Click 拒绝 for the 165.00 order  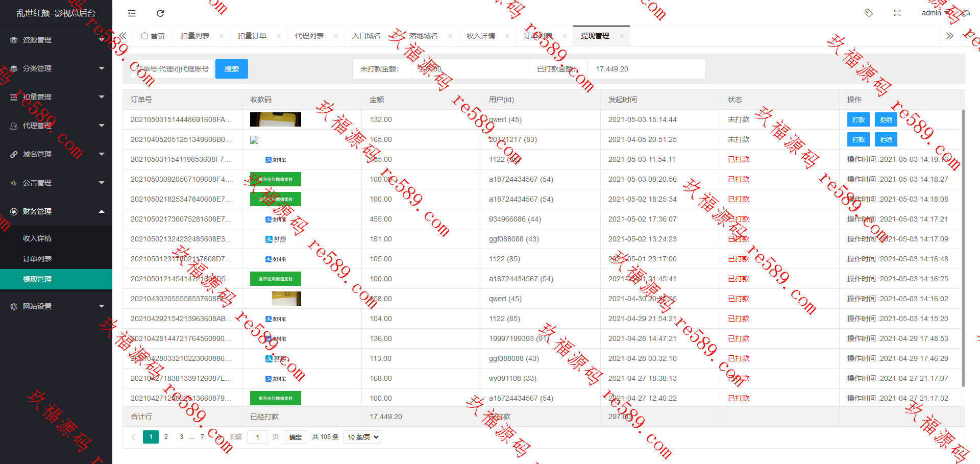[x=886, y=140]
